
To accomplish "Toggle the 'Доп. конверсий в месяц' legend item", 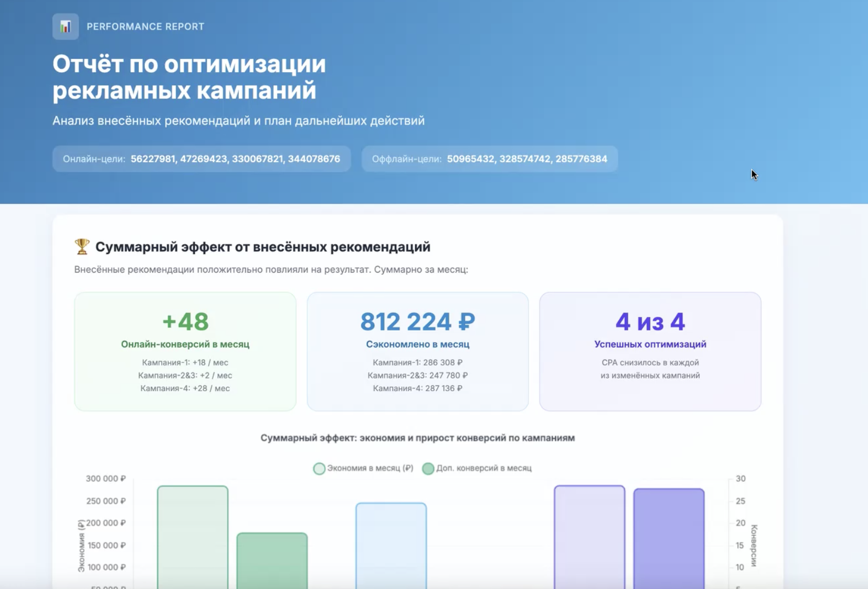I will pos(477,468).
